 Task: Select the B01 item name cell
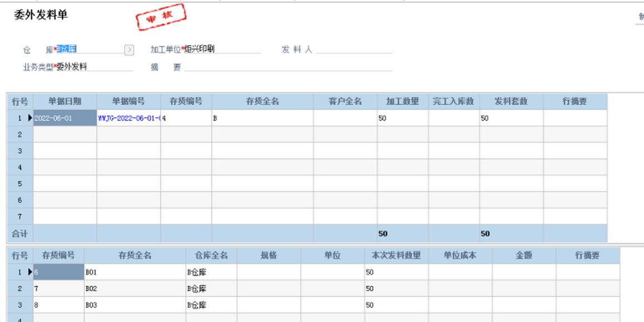(135, 273)
